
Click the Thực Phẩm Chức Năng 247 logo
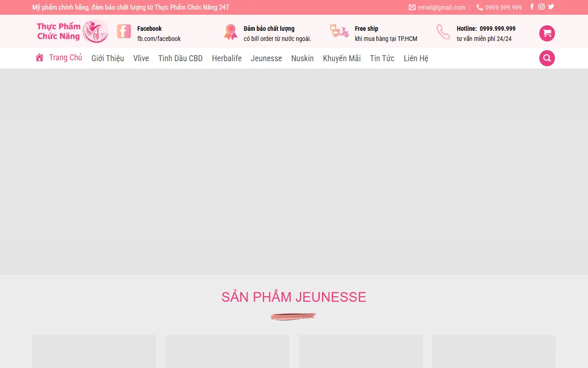[x=72, y=31]
